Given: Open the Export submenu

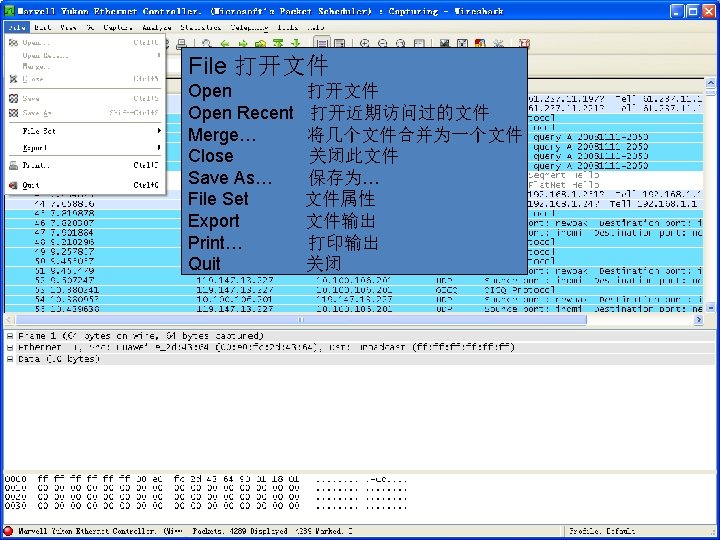Looking at the screenshot, I should point(85,148).
